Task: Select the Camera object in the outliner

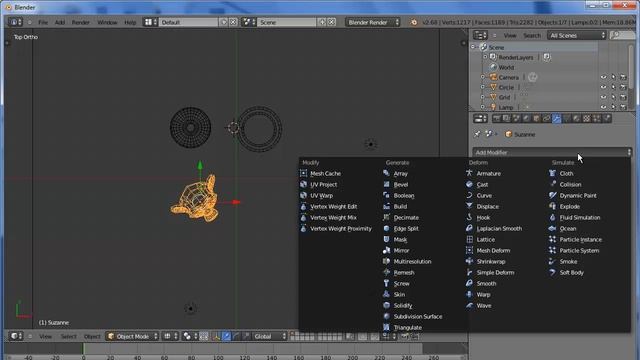Action: [509, 77]
